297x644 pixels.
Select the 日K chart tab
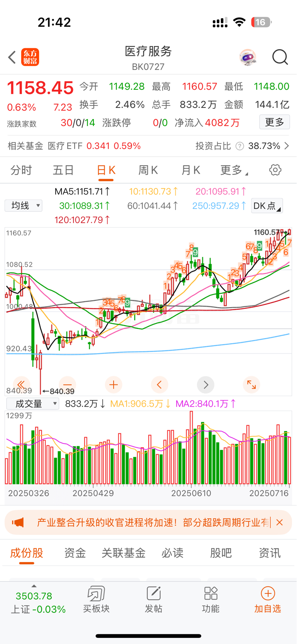click(x=106, y=170)
